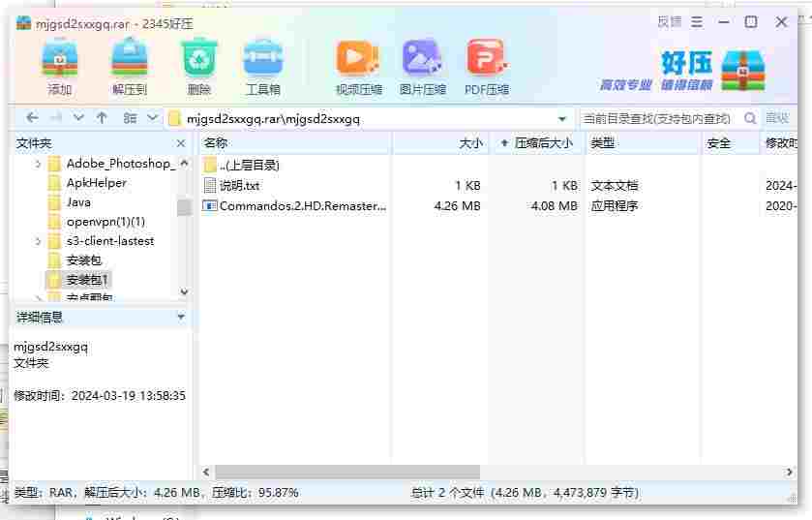The width and height of the screenshot is (812, 520).
Task: Click folder tree scroll up arrow
Action: (x=184, y=163)
